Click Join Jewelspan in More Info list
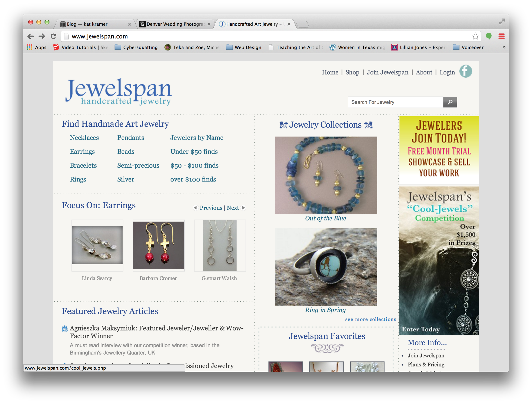Viewport: 532px width, 404px height. tap(426, 356)
